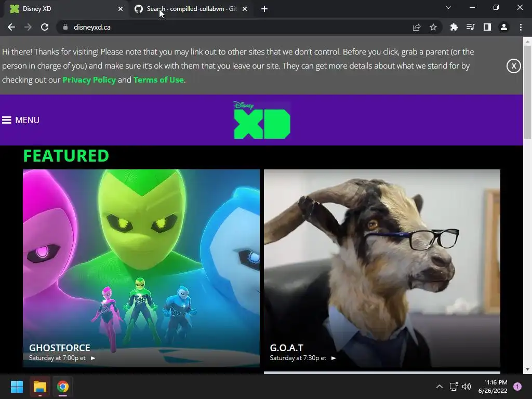Click the G.O.A.T title text
The width and height of the screenshot is (532, 399).
[x=287, y=348]
